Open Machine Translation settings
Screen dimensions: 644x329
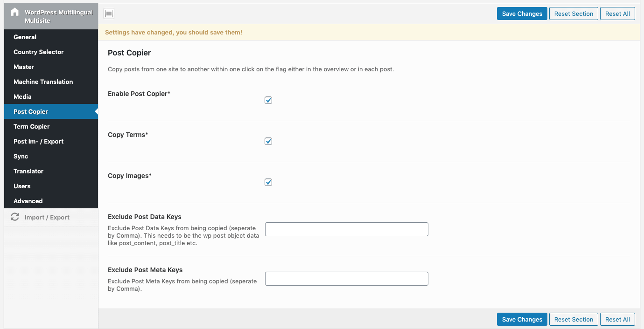43,82
